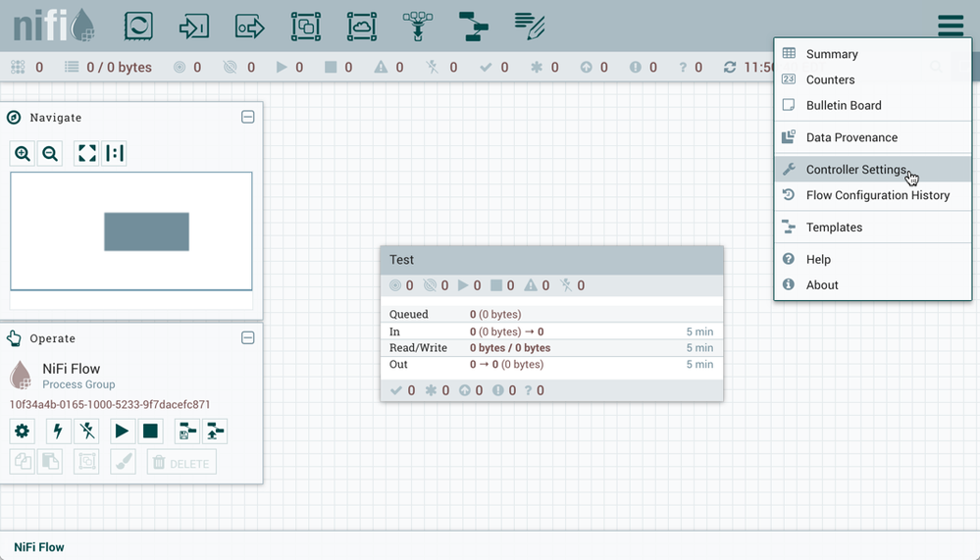Select the Funnel component icon
The height and width of the screenshot is (560, 980).
tap(419, 25)
